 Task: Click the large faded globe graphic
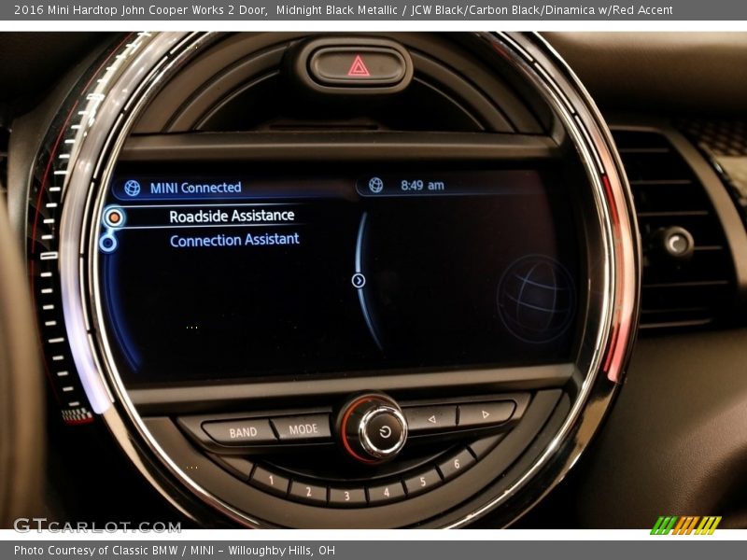(535, 299)
